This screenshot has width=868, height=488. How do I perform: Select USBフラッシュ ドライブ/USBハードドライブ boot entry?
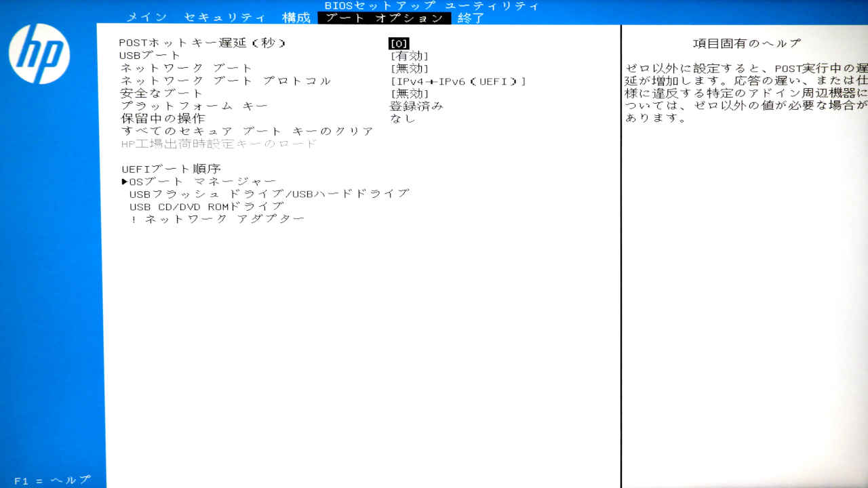click(x=269, y=194)
